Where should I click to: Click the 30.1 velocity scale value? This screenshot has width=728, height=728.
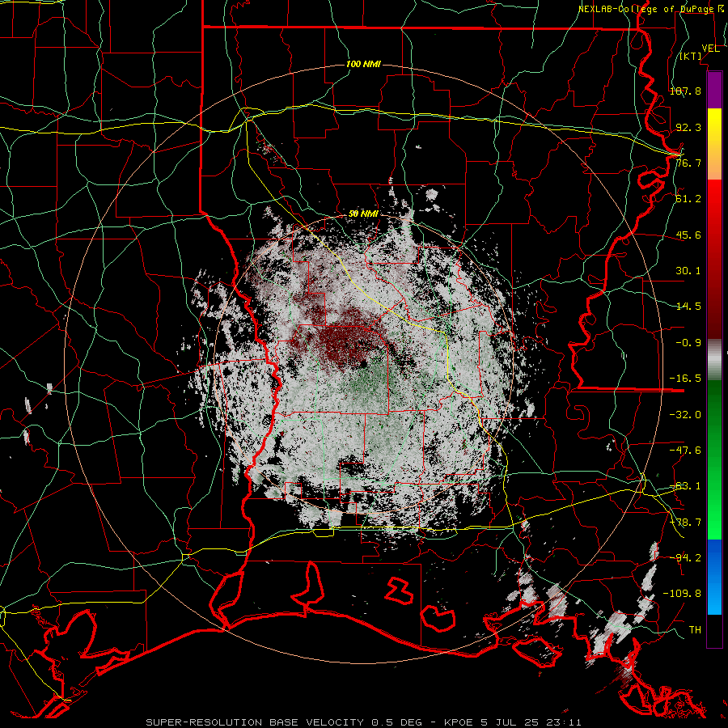click(x=688, y=271)
